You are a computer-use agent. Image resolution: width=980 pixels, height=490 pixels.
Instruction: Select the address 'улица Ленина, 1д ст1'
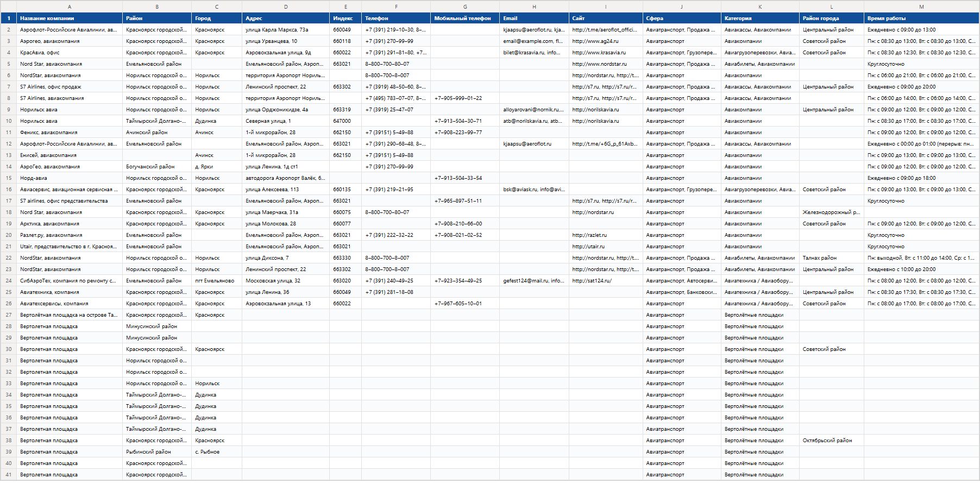(x=286, y=167)
